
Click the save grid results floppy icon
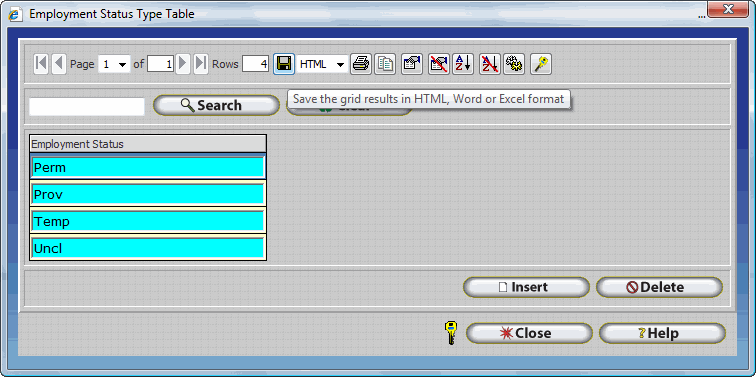(x=284, y=64)
